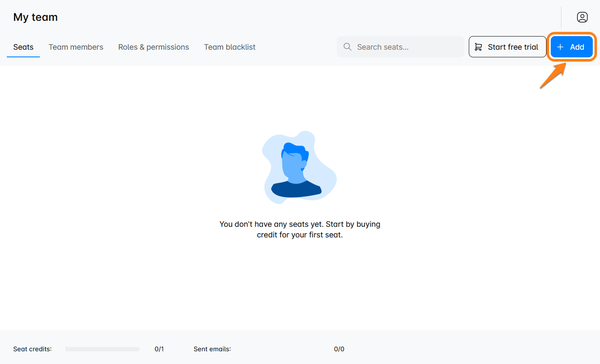
Task: Select the Seats tab
Action: [23, 47]
